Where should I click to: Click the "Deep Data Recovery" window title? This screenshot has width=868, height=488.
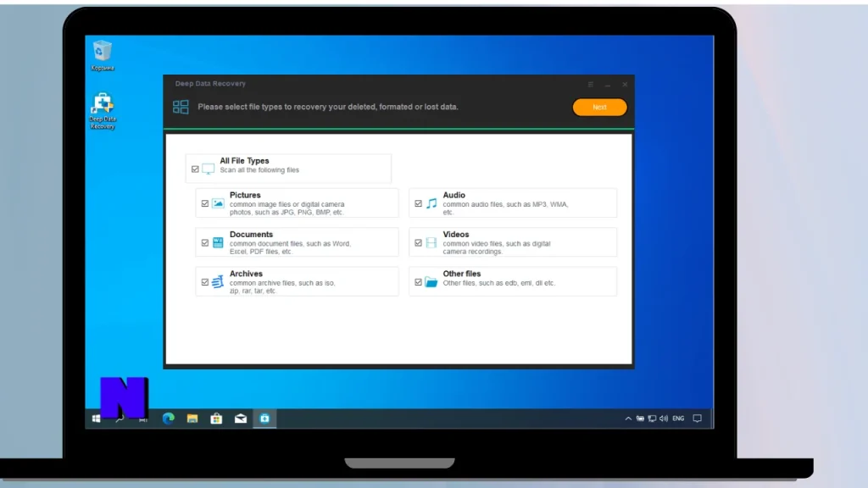210,84
